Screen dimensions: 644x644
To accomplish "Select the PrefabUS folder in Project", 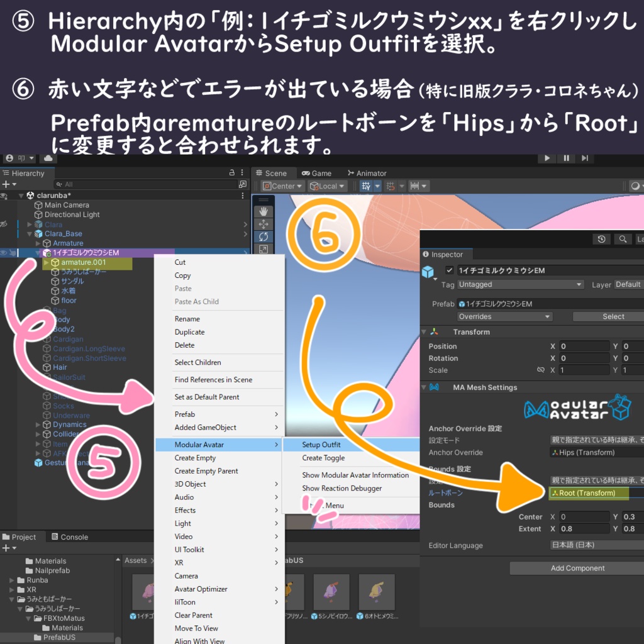I will click(x=59, y=638).
